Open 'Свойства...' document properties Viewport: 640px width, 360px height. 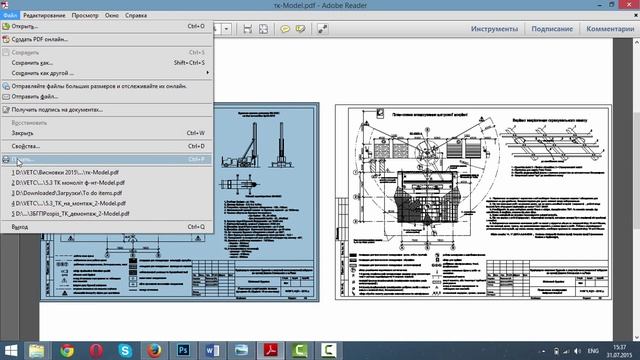pos(107,146)
